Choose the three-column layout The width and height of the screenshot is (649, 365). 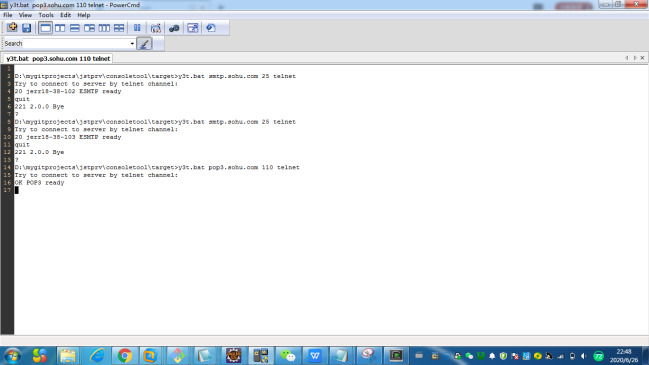pyautogui.click(x=104, y=28)
